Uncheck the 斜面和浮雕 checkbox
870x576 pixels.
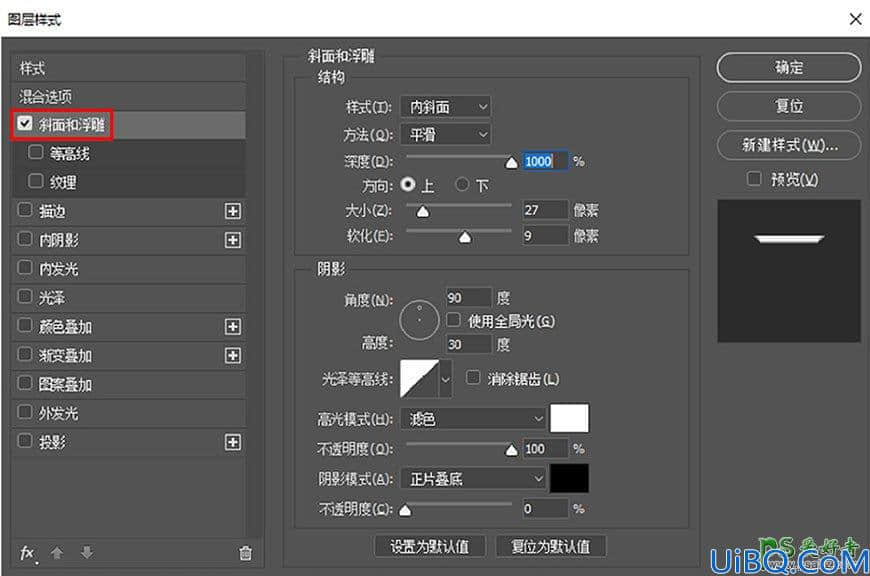pyautogui.click(x=25, y=123)
